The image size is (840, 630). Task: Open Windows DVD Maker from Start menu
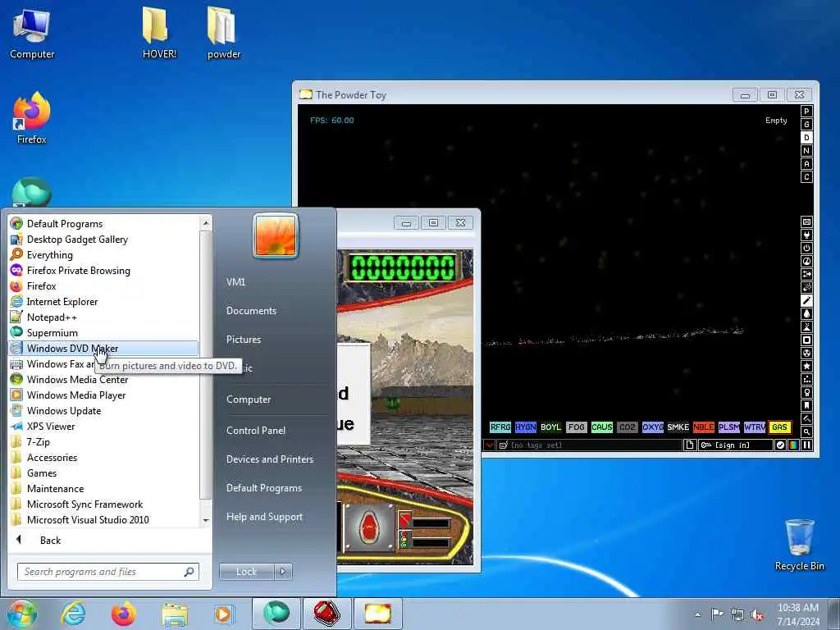click(x=103, y=348)
